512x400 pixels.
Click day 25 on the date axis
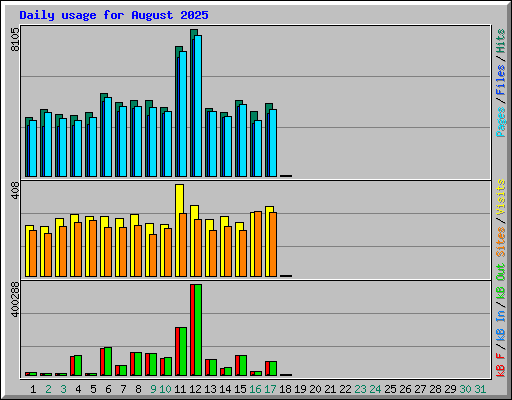coord(390,389)
